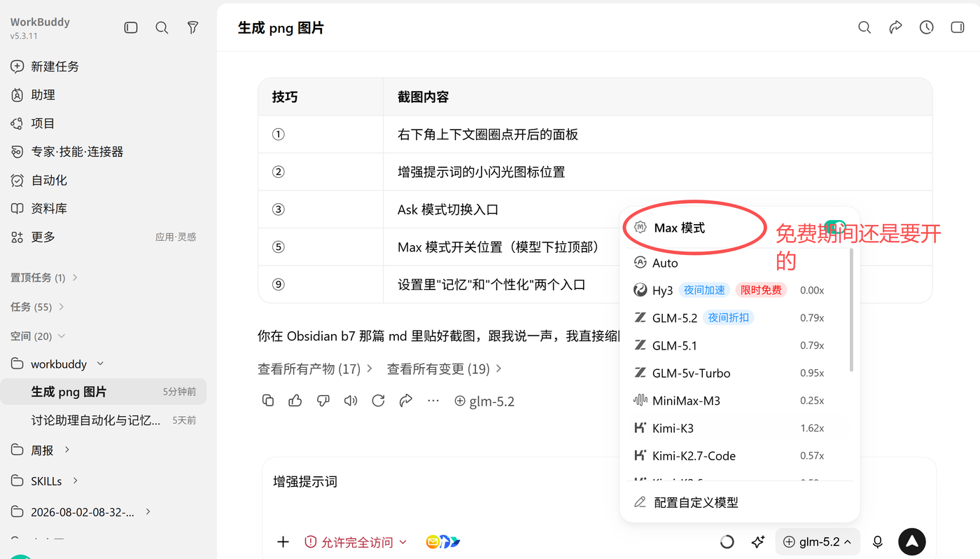
Task: Read the reply aloud with speaker icon
Action: pos(351,401)
